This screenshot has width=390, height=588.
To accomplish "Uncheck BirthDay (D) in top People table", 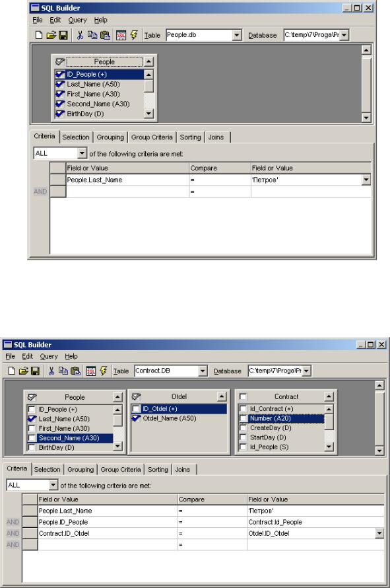I will pyautogui.click(x=60, y=114).
